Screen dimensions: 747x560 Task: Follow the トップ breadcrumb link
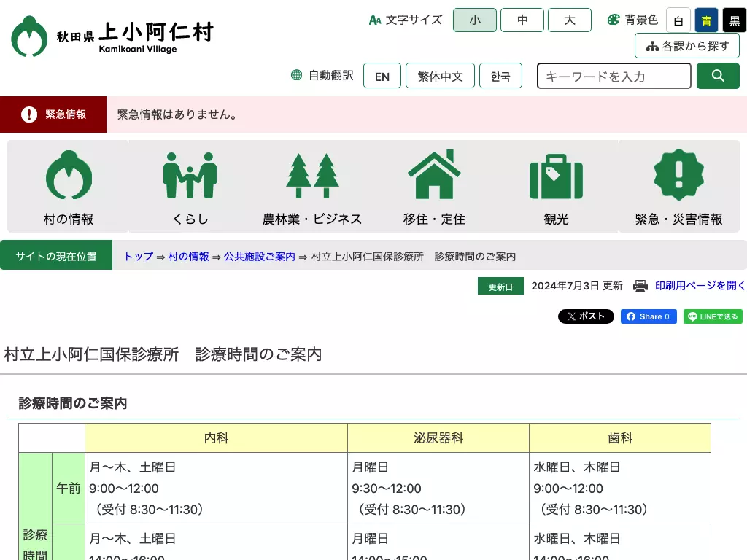coord(139,256)
